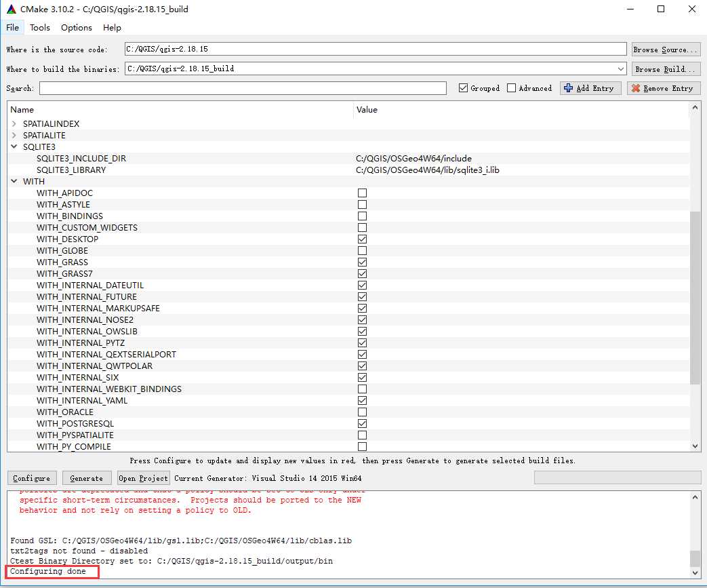Enable WITH_BINDINGS checkbox
The image size is (707, 588).
coord(362,216)
